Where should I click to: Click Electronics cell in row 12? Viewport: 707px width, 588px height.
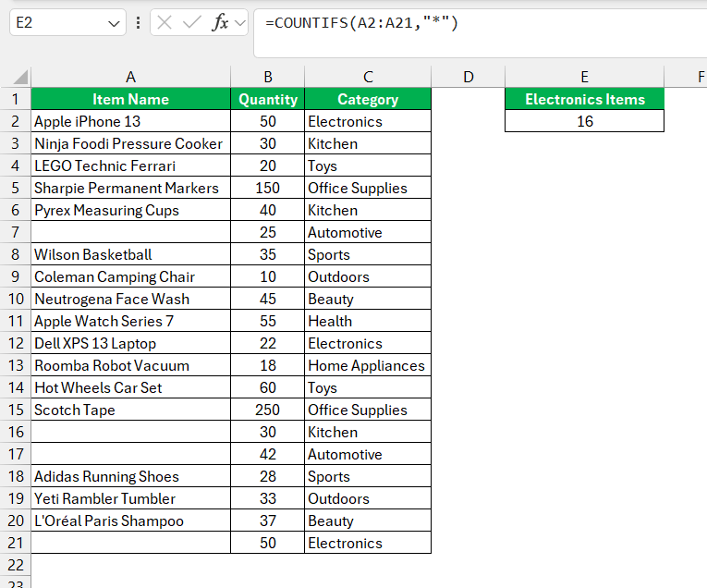click(368, 343)
